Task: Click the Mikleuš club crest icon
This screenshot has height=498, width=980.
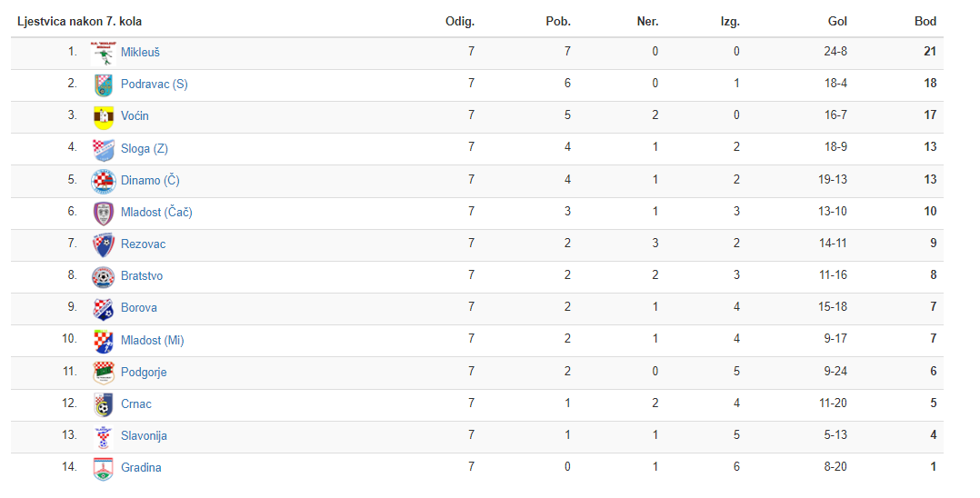Action: click(103, 53)
